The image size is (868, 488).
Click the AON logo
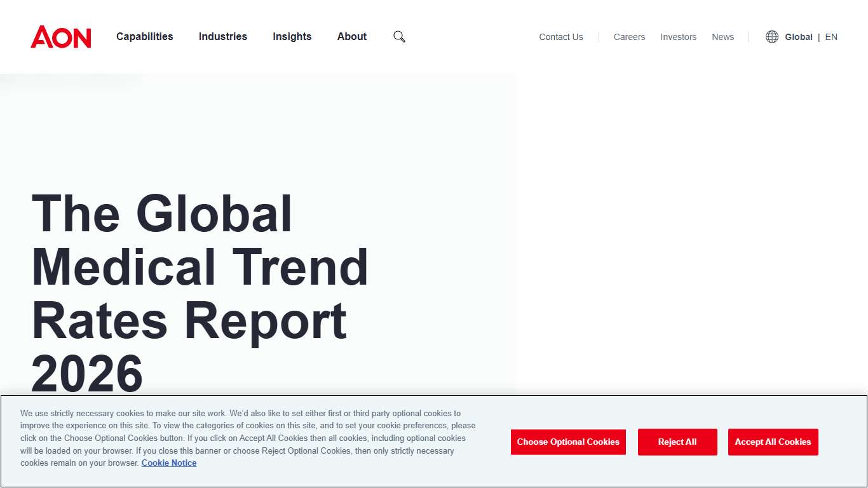click(61, 37)
